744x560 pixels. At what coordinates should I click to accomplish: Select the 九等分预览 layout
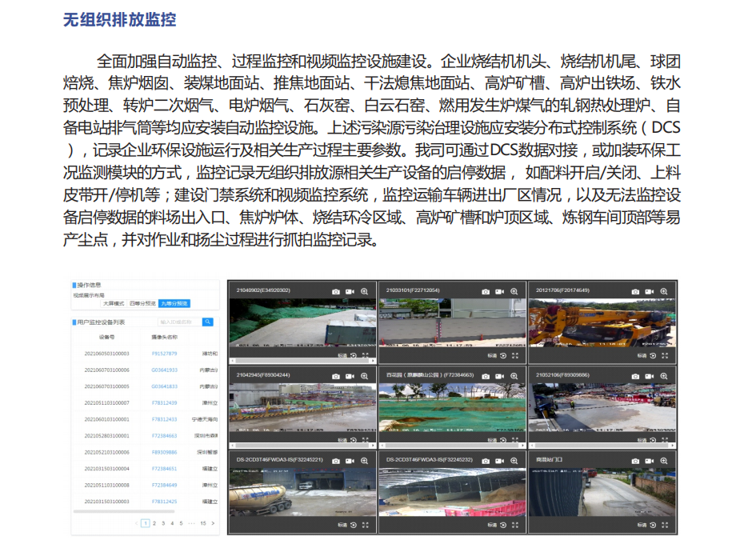pos(174,303)
